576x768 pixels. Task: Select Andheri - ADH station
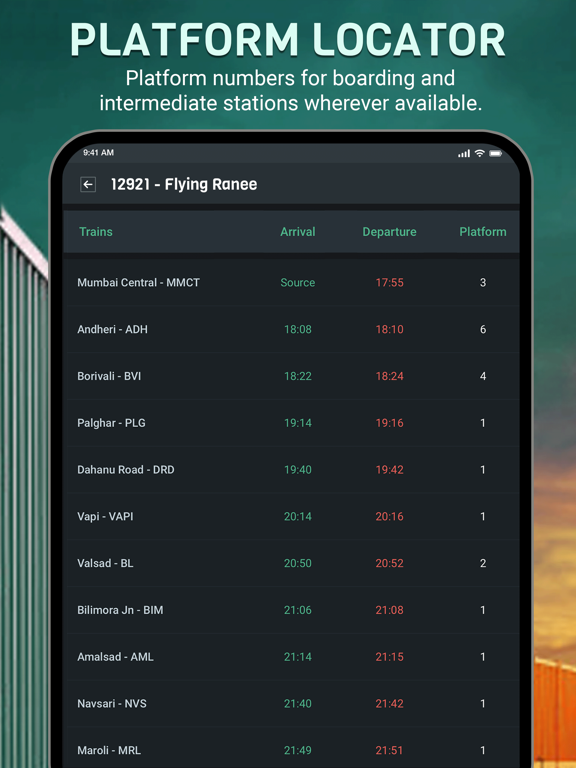[112, 329]
